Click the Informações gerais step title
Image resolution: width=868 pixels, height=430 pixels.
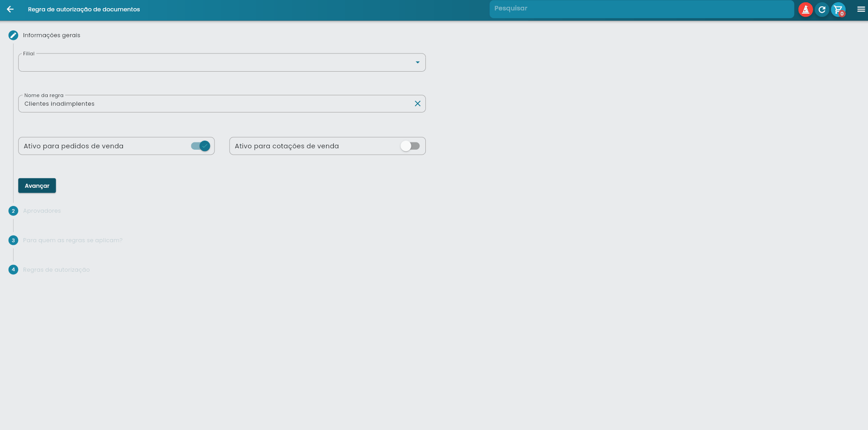pos(52,35)
